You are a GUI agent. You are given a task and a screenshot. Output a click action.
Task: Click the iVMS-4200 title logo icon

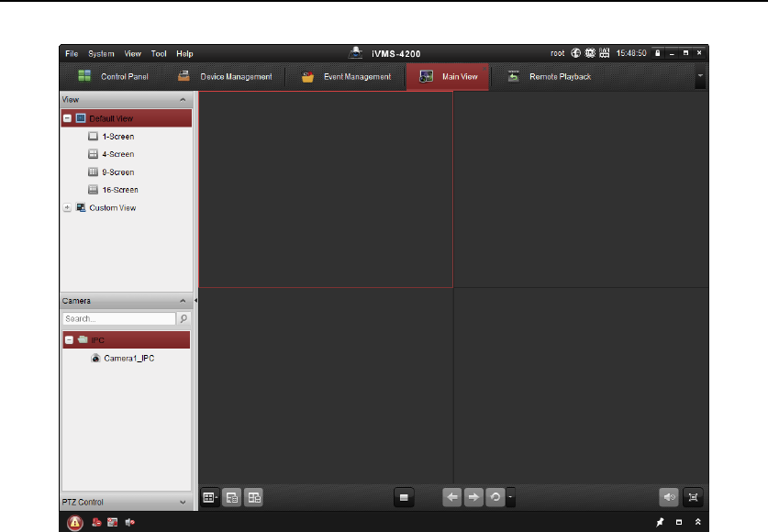point(356,52)
